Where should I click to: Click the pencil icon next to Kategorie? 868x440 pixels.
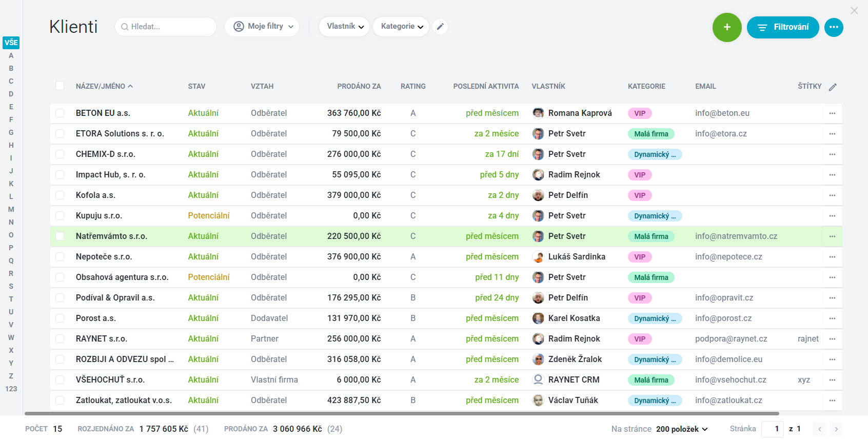440,27
